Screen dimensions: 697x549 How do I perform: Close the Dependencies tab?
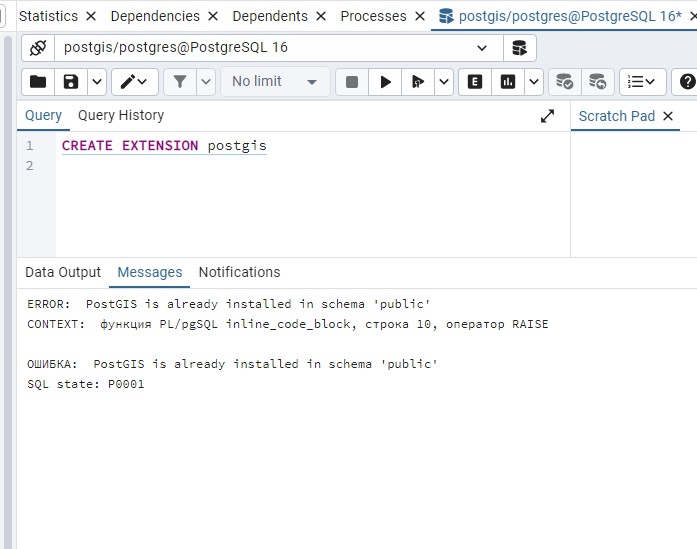213,16
